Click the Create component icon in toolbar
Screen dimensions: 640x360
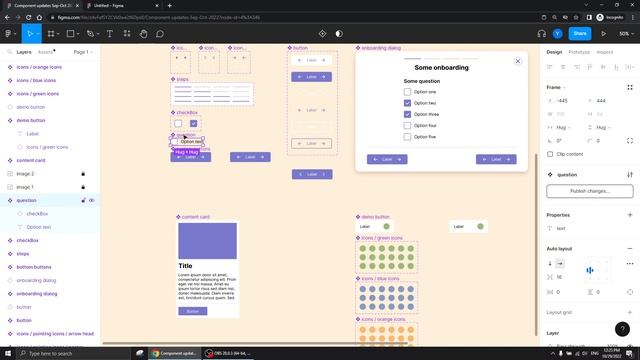point(322,34)
